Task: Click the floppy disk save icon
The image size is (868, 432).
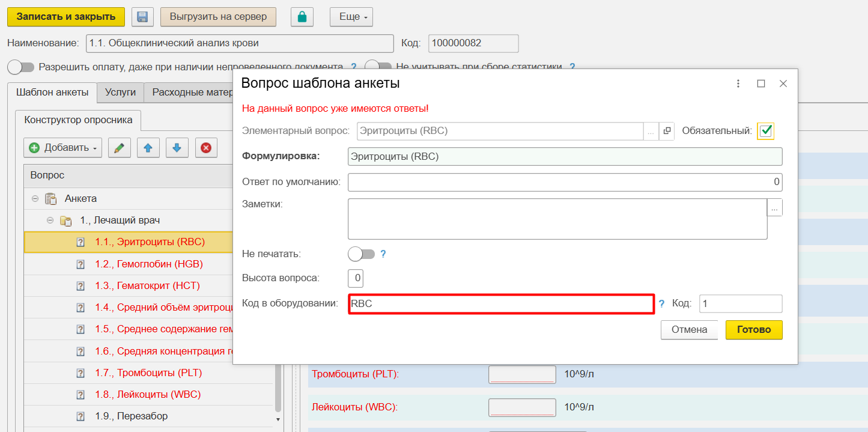Action: pyautogui.click(x=142, y=17)
